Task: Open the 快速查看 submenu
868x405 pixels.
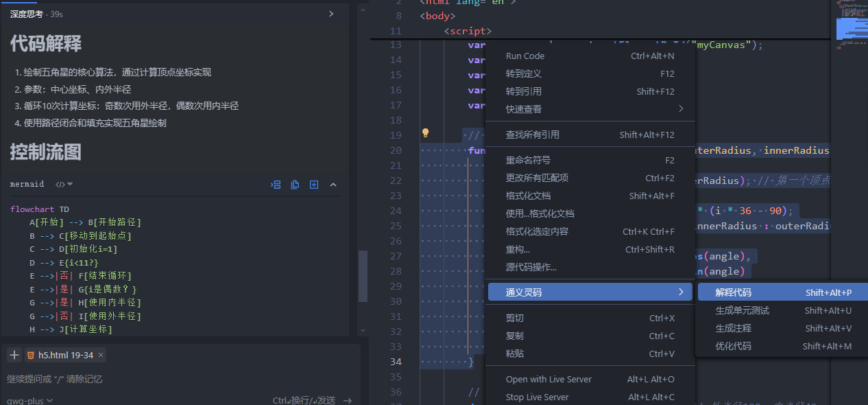Action: (x=590, y=109)
